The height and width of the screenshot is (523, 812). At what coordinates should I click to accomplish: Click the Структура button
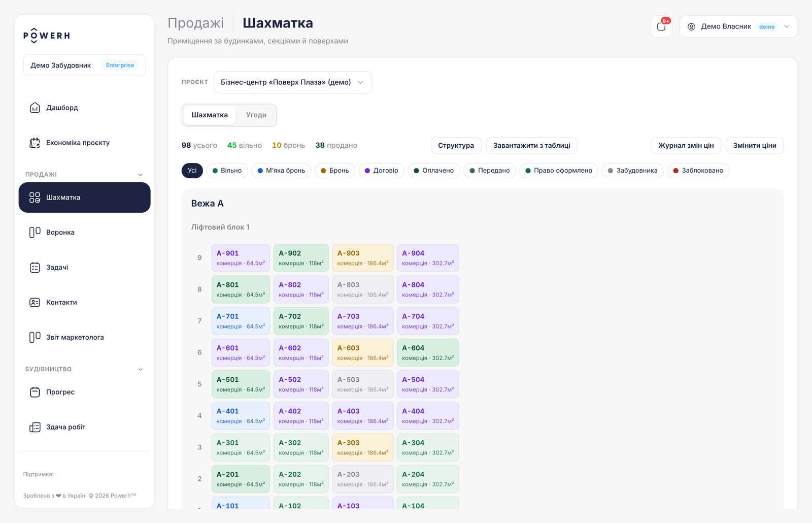point(456,145)
